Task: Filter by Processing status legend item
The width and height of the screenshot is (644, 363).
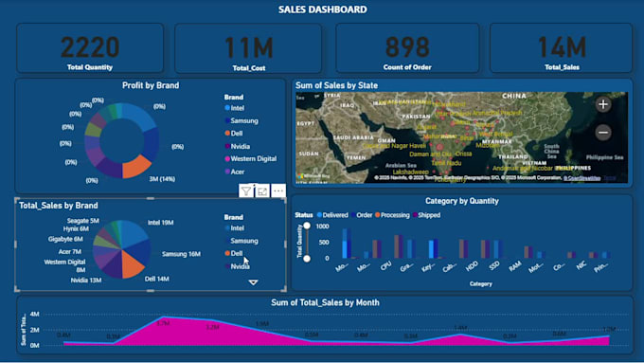Action: (x=392, y=215)
